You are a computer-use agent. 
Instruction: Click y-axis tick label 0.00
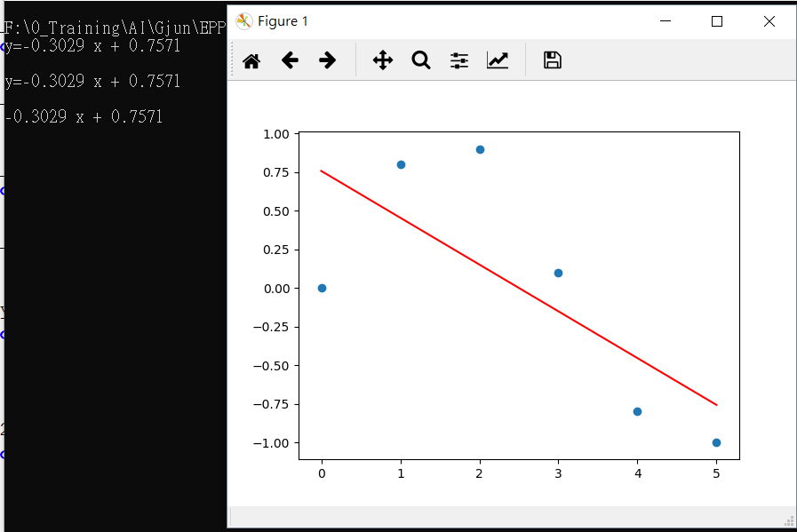coord(276,289)
